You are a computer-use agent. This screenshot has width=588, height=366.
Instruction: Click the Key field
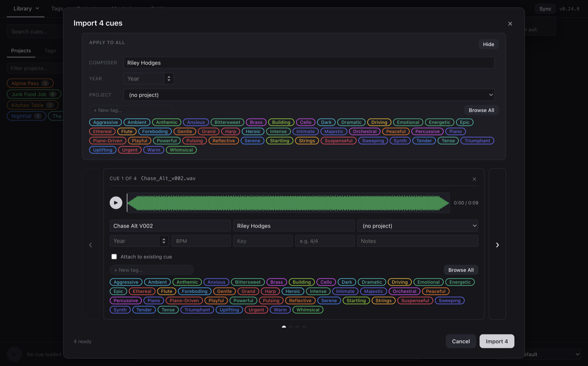click(x=263, y=241)
